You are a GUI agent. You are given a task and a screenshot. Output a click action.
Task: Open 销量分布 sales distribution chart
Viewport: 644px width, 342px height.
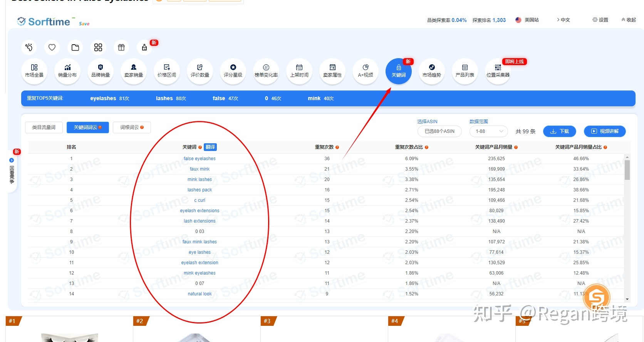67,71
